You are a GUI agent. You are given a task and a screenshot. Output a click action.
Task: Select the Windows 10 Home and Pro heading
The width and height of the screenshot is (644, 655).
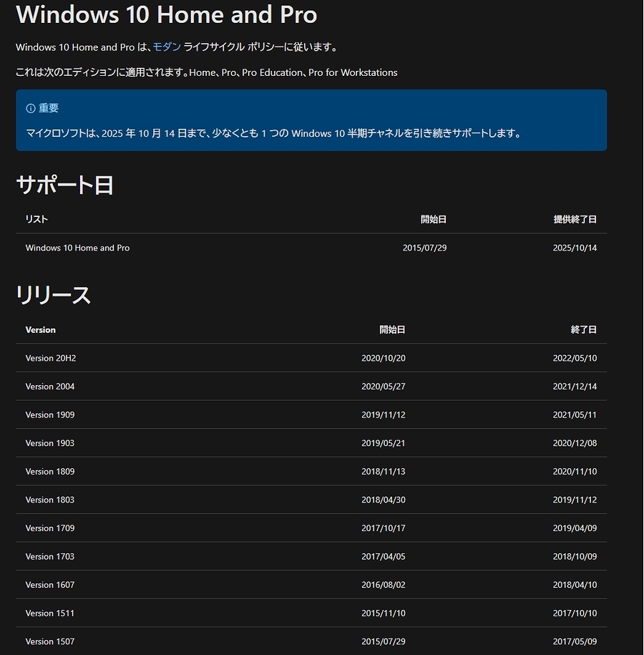(x=166, y=14)
